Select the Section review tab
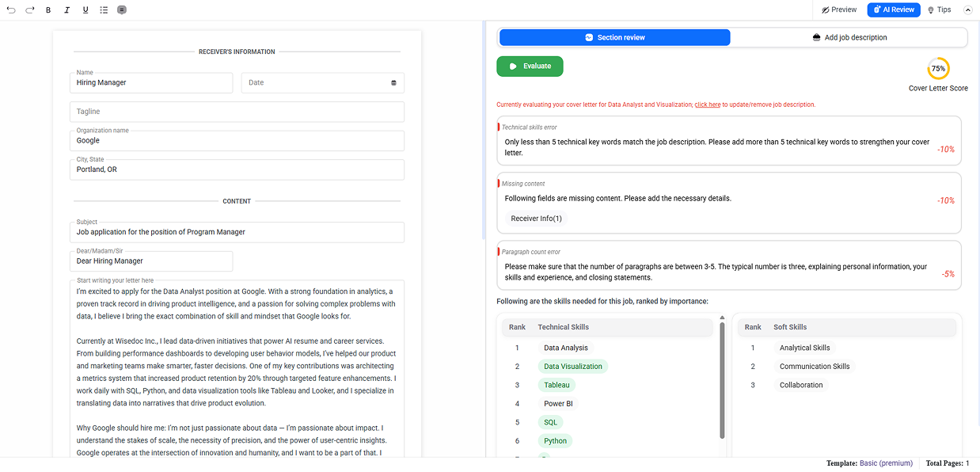 coord(614,37)
